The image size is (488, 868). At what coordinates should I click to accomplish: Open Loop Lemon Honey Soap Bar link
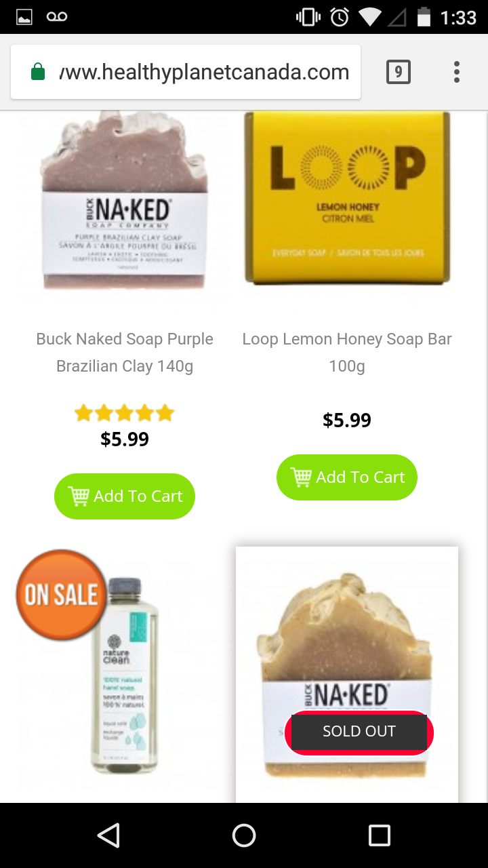[x=347, y=353]
